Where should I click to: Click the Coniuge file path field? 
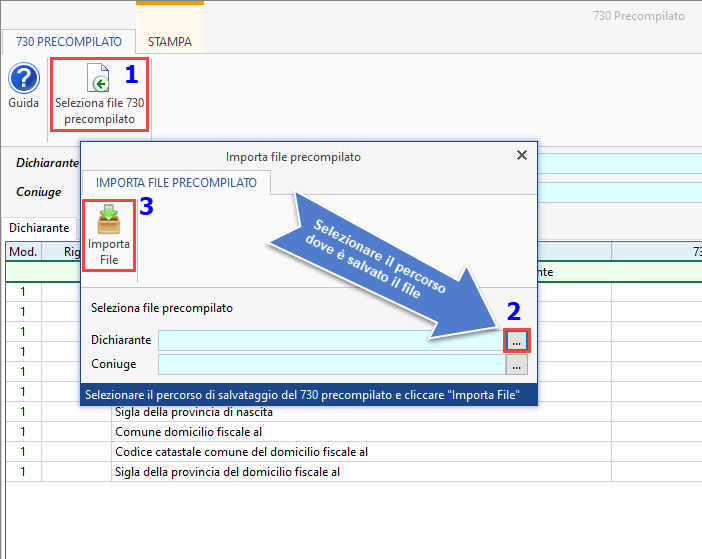click(332, 365)
